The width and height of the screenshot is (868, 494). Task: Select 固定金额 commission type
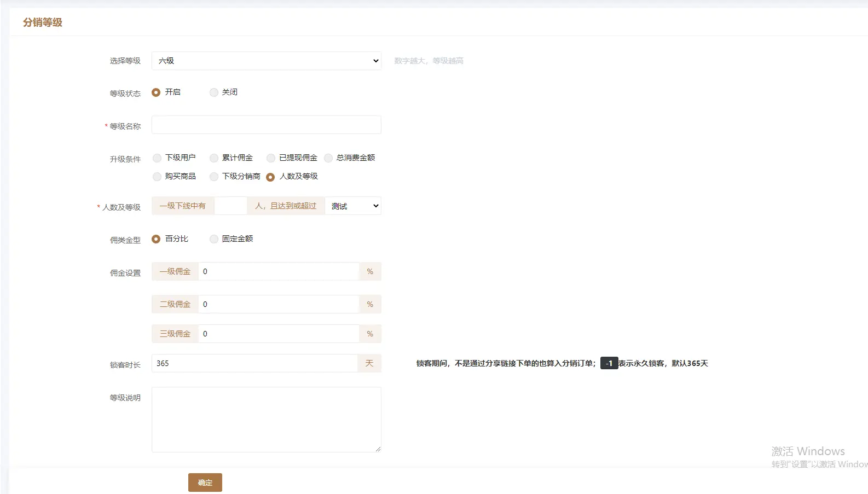[x=214, y=239]
